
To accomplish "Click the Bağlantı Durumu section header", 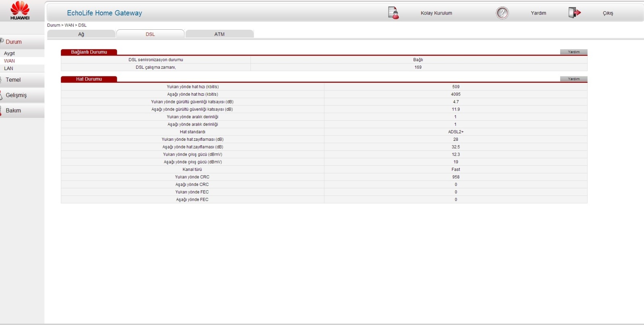I will (x=89, y=52).
